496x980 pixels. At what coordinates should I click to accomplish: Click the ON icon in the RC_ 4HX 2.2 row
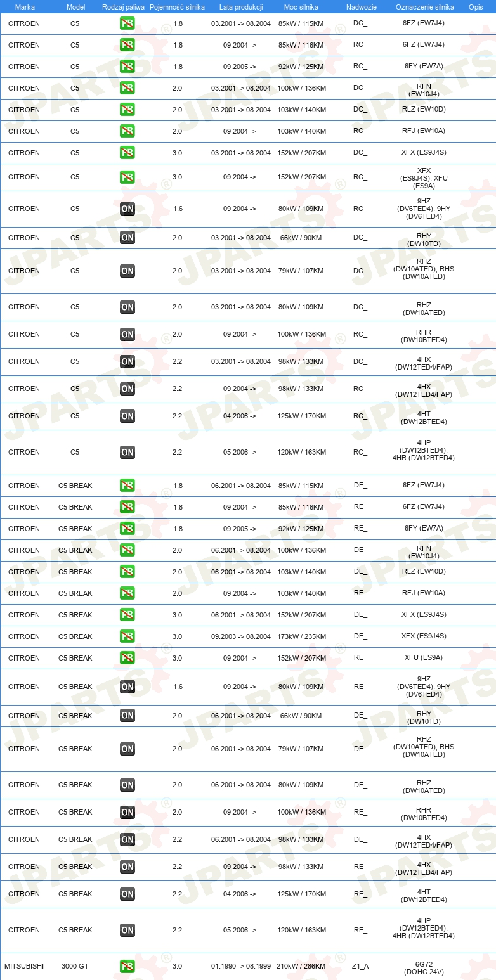point(127,389)
